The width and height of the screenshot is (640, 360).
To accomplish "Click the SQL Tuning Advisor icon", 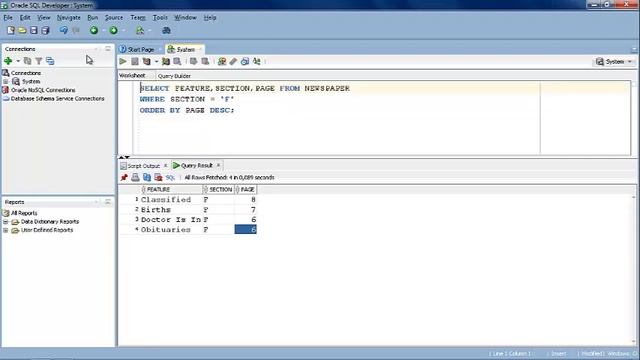I will pyautogui.click(x=177, y=62).
